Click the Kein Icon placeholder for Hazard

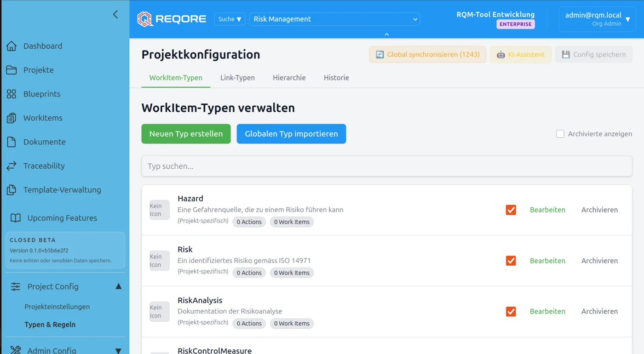(160, 210)
